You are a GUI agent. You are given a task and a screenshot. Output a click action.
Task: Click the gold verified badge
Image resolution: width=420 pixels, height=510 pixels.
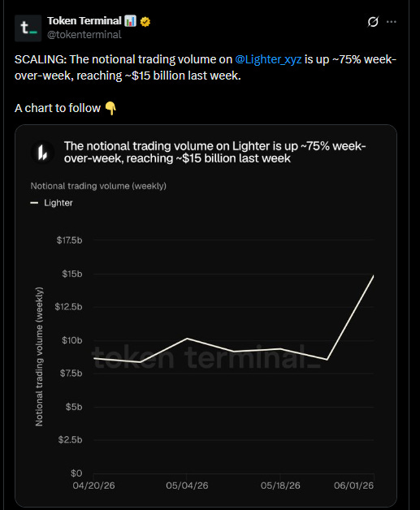click(145, 21)
